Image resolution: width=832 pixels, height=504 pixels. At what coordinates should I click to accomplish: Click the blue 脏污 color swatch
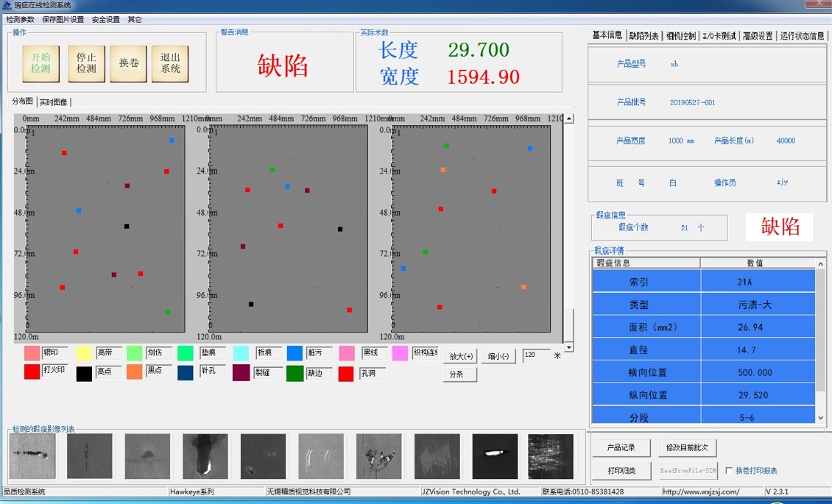(295, 353)
